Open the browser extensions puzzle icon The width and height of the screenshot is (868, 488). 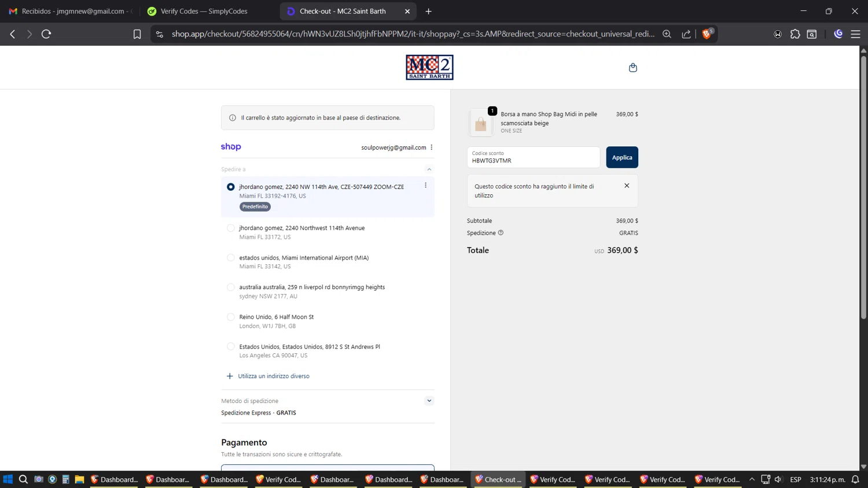795,34
